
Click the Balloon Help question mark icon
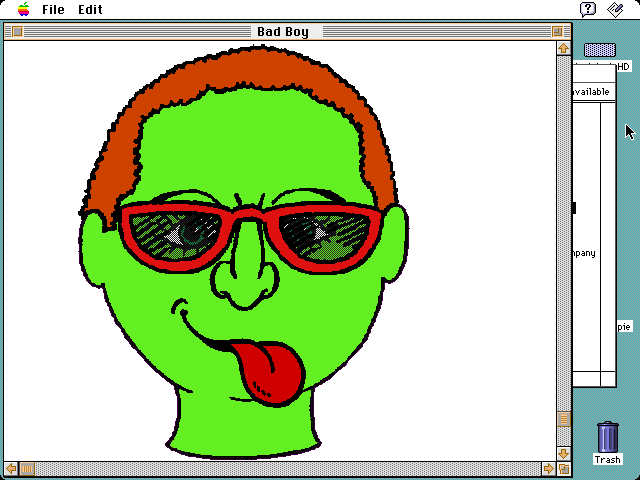(x=588, y=9)
